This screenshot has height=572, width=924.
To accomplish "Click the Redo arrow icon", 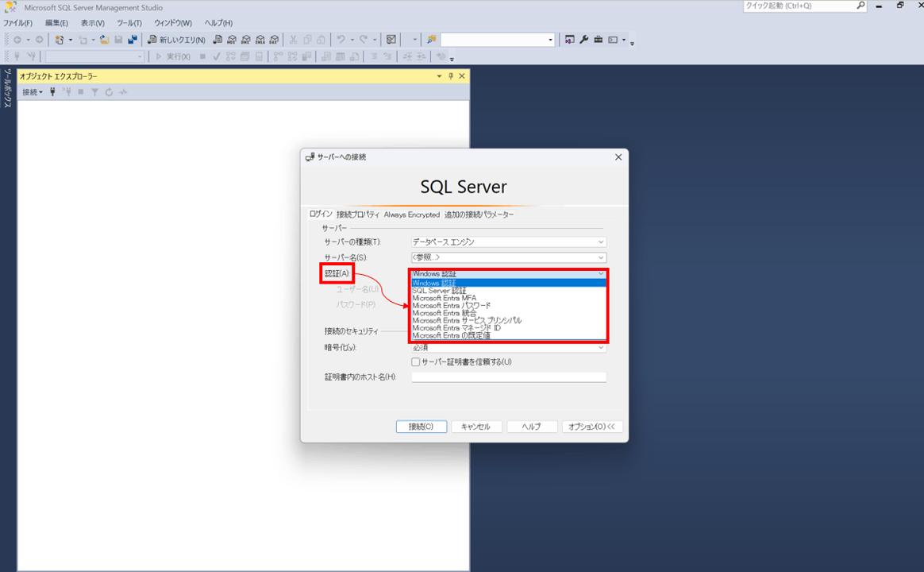I will (364, 40).
